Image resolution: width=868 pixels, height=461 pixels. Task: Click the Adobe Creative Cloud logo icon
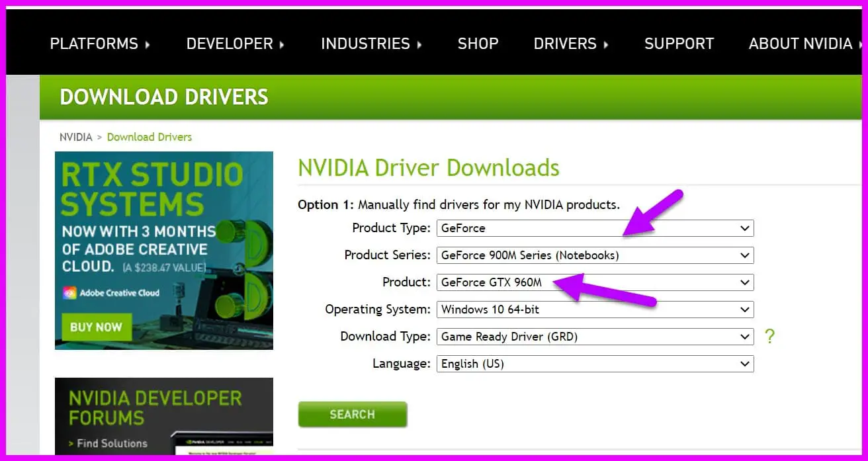tap(69, 293)
